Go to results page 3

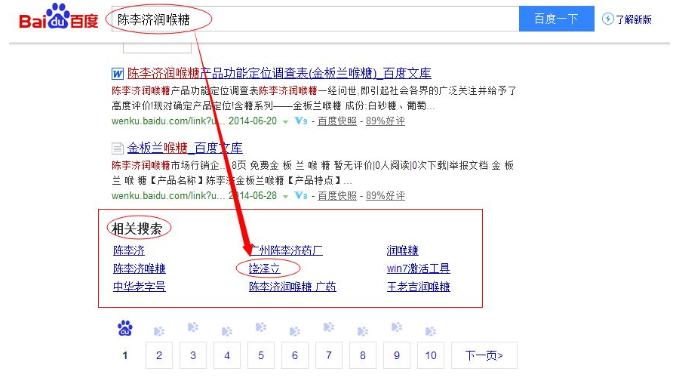click(193, 355)
